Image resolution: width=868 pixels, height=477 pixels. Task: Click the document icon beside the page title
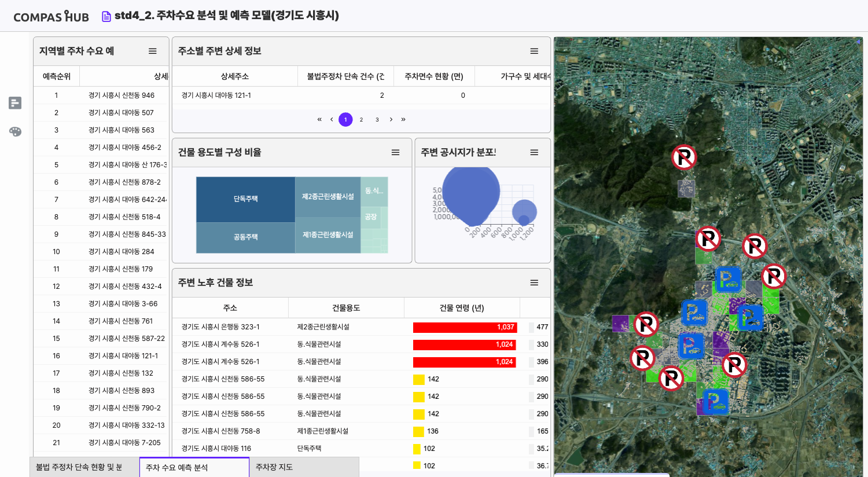pos(106,16)
